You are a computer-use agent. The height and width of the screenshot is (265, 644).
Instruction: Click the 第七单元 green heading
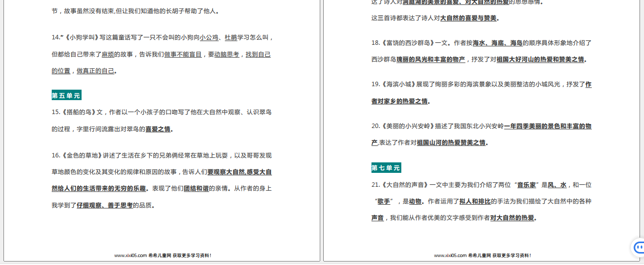[x=386, y=168]
